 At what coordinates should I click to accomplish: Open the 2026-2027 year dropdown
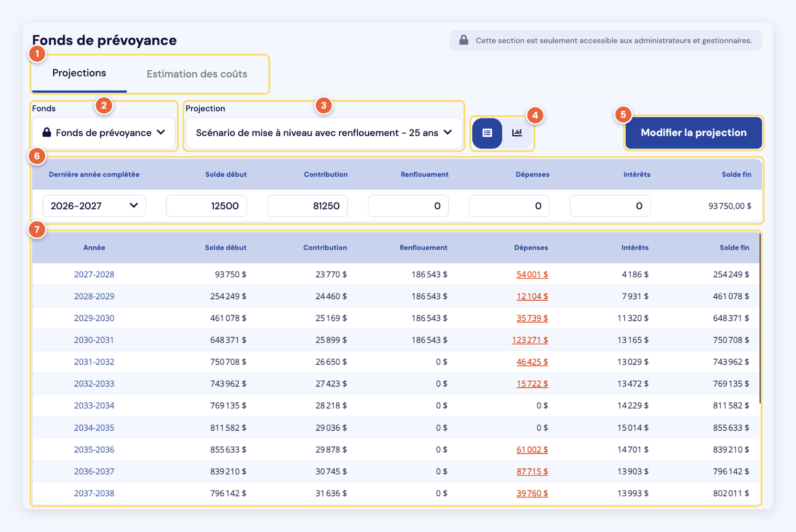(x=94, y=206)
